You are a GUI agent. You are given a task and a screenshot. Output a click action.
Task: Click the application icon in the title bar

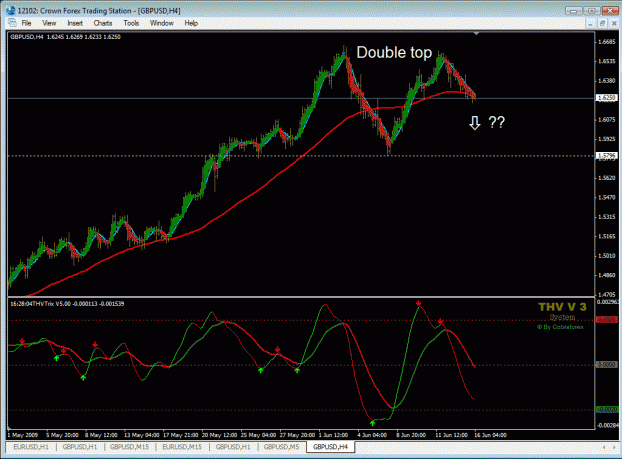coord(11,10)
